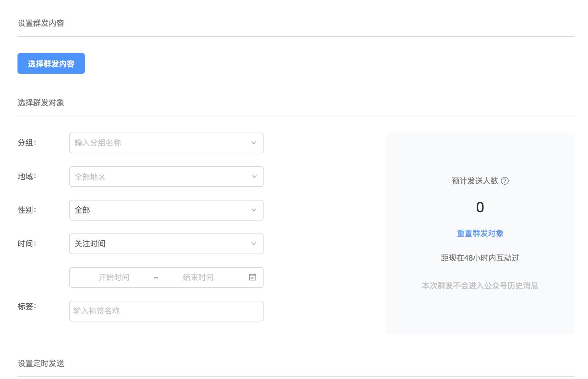Image resolution: width=588 pixels, height=379 pixels.
Task: Click the 重置群发对象 link
Action: point(480,233)
